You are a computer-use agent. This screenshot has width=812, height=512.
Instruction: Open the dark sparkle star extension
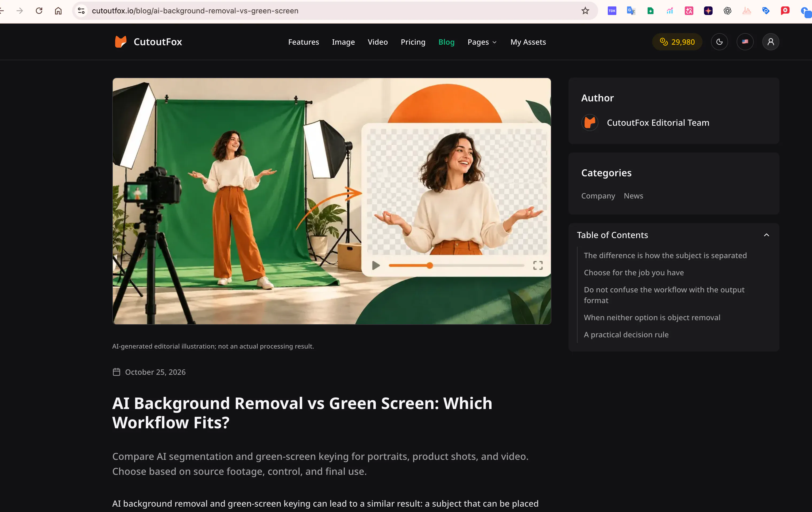[x=708, y=11]
